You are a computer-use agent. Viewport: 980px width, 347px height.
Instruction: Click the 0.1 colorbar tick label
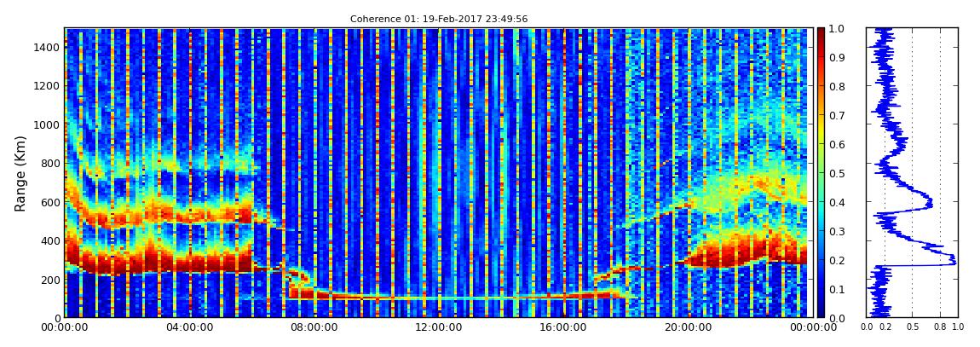pos(838,289)
